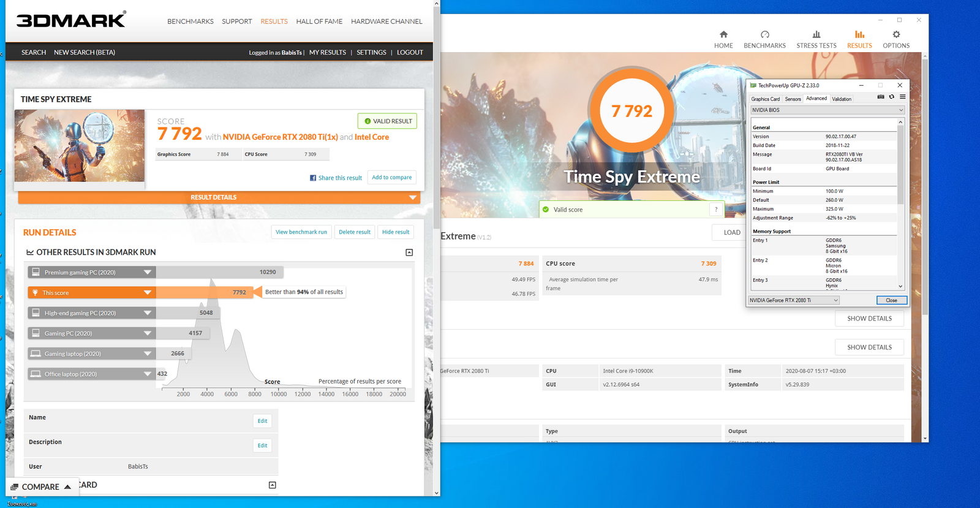Switch to Sensors tab in GPU-Z
Viewport: 980px width, 508px height.
793,99
